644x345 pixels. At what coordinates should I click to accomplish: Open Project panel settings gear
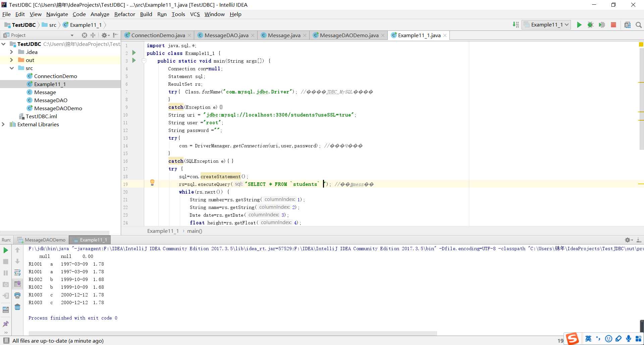(105, 35)
